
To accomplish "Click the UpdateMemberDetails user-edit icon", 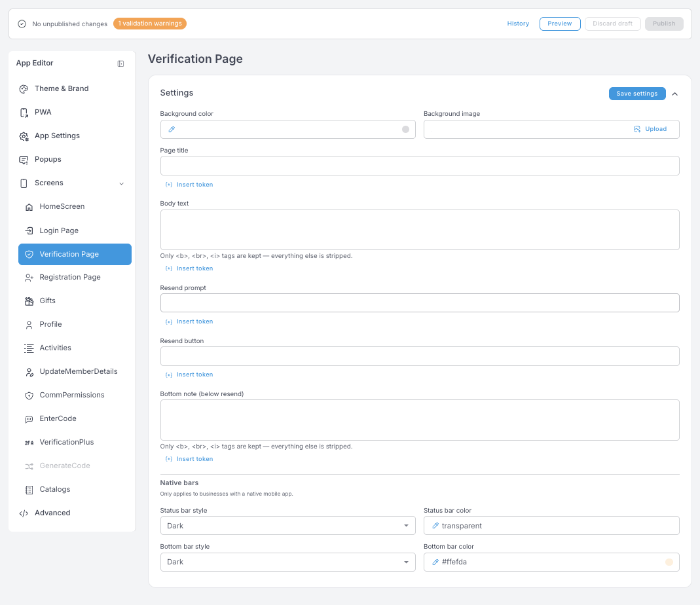I will point(29,372).
